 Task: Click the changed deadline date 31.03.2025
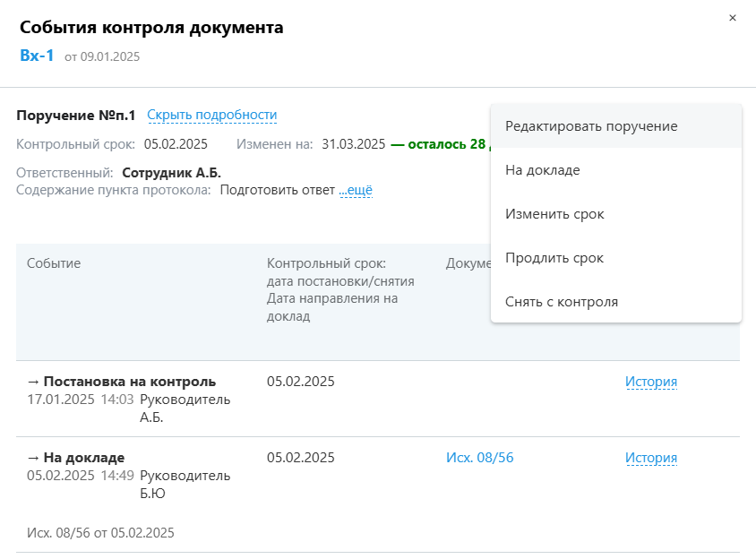coord(353,143)
